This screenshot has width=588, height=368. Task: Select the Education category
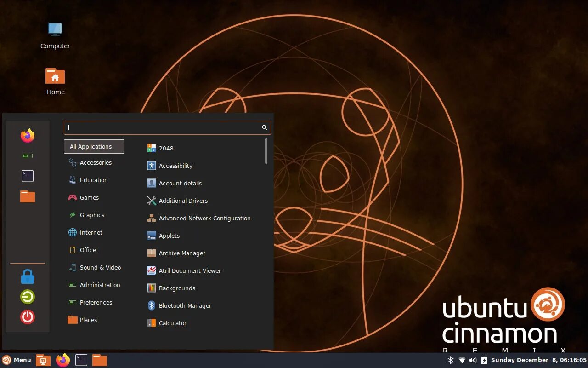(x=94, y=180)
